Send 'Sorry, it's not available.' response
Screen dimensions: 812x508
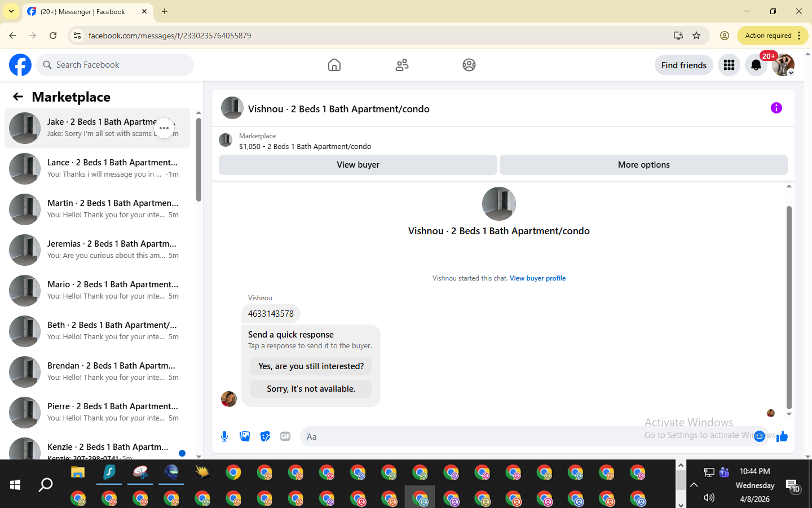point(311,389)
